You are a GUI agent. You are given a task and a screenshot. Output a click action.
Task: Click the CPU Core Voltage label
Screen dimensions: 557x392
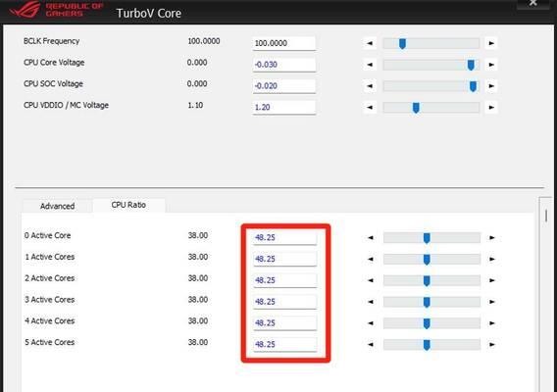point(54,63)
